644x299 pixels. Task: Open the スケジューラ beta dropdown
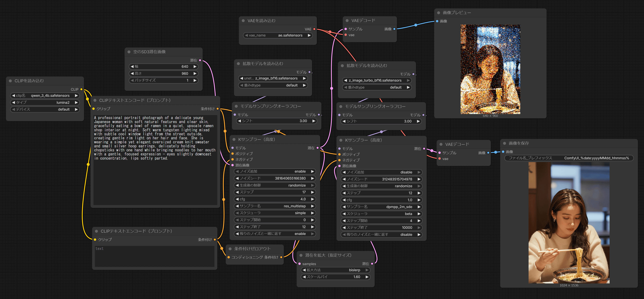[x=381, y=214]
